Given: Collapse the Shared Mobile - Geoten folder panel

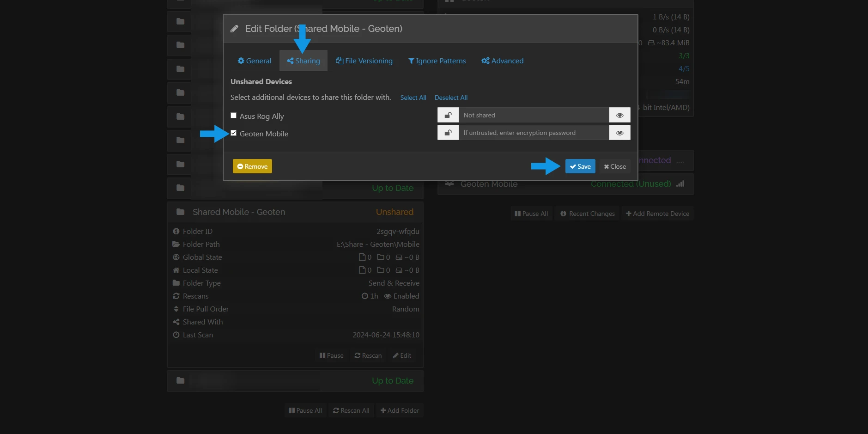Looking at the screenshot, I should (295, 212).
